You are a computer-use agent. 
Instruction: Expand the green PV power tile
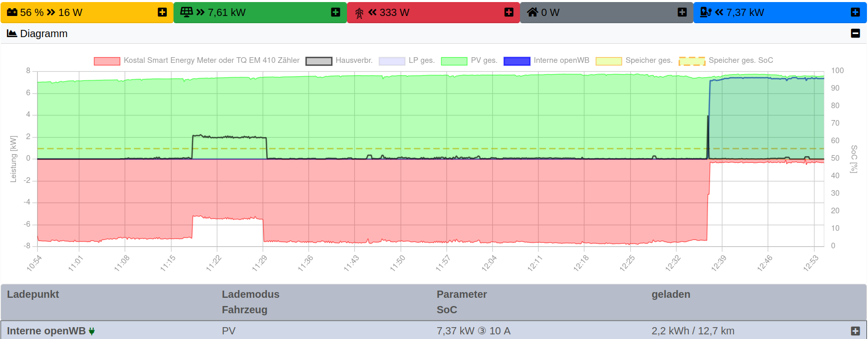[336, 12]
